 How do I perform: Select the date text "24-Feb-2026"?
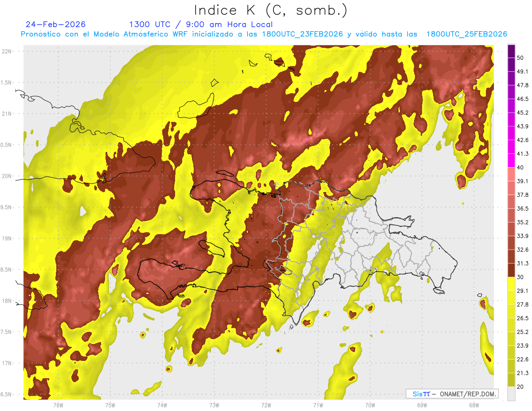point(55,24)
